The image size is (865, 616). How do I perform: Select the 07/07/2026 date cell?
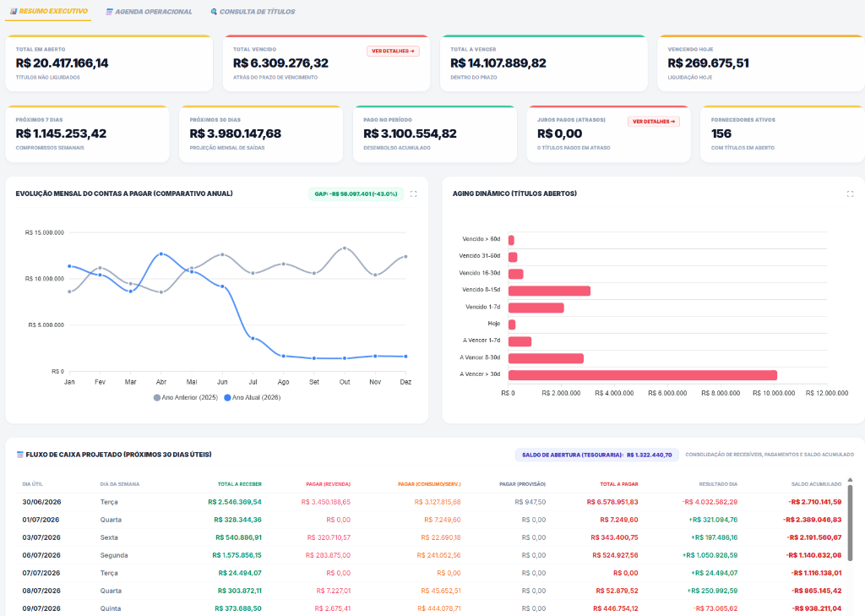point(42,573)
